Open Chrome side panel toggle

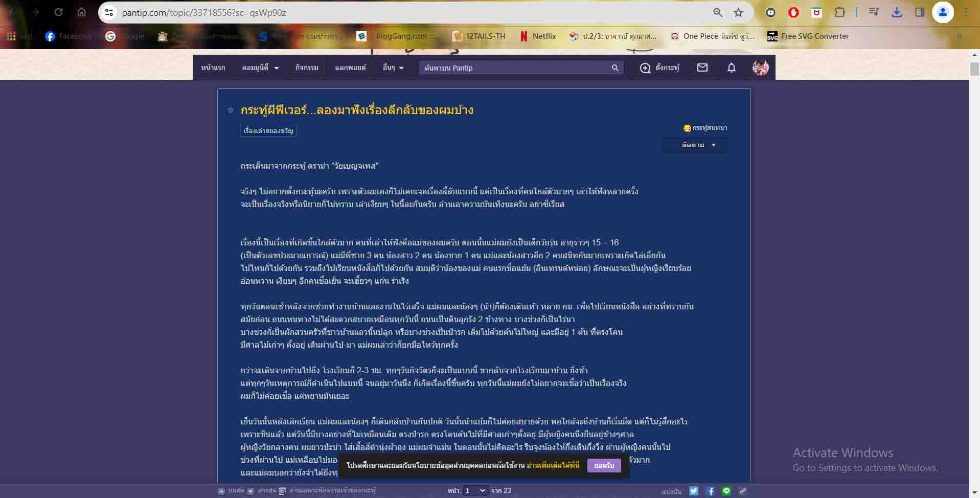(920, 13)
